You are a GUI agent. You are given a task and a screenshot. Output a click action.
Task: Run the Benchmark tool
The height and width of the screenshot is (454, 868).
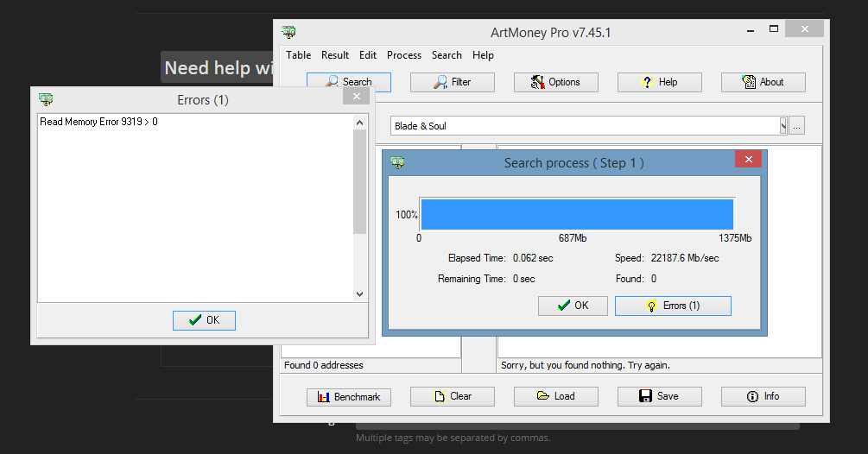click(348, 397)
